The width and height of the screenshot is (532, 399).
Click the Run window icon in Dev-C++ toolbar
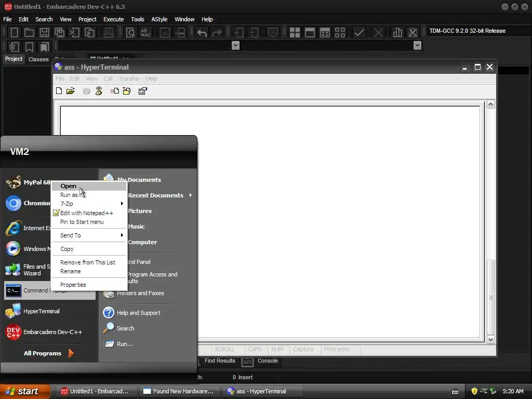coord(310,33)
